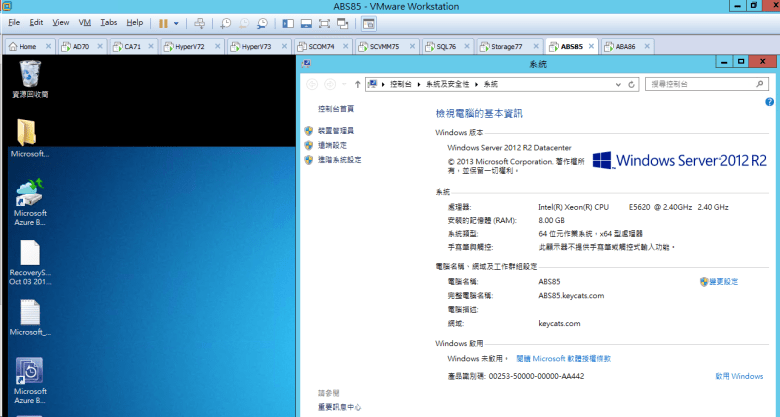Image resolution: width=780 pixels, height=417 pixels.
Task: Click the up arrow in System window
Action: pyautogui.click(x=357, y=84)
